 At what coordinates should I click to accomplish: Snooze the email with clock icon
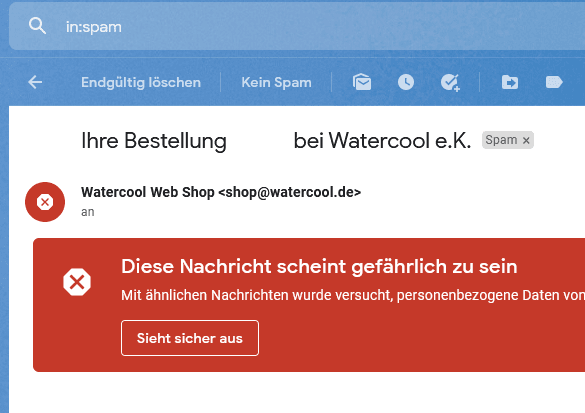pyautogui.click(x=406, y=82)
